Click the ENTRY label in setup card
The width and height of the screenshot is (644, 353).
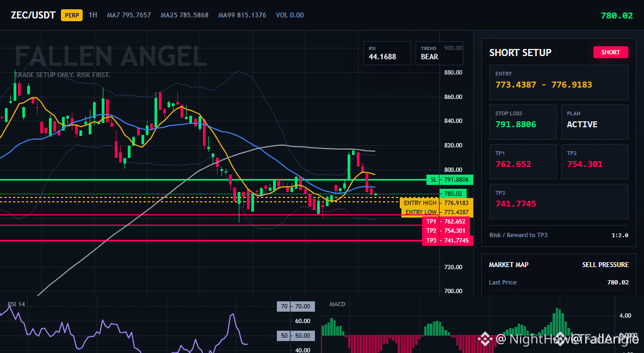pyautogui.click(x=504, y=74)
